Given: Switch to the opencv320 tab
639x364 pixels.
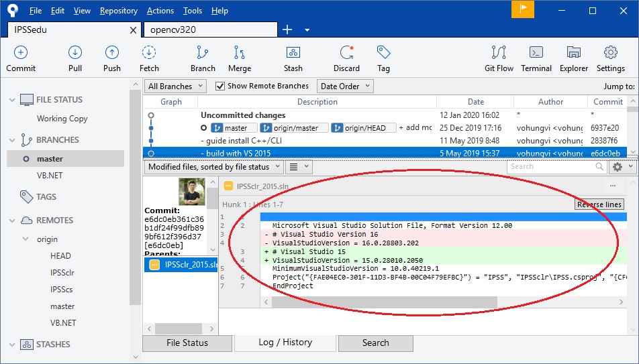Looking at the screenshot, I should (x=211, y=29).
